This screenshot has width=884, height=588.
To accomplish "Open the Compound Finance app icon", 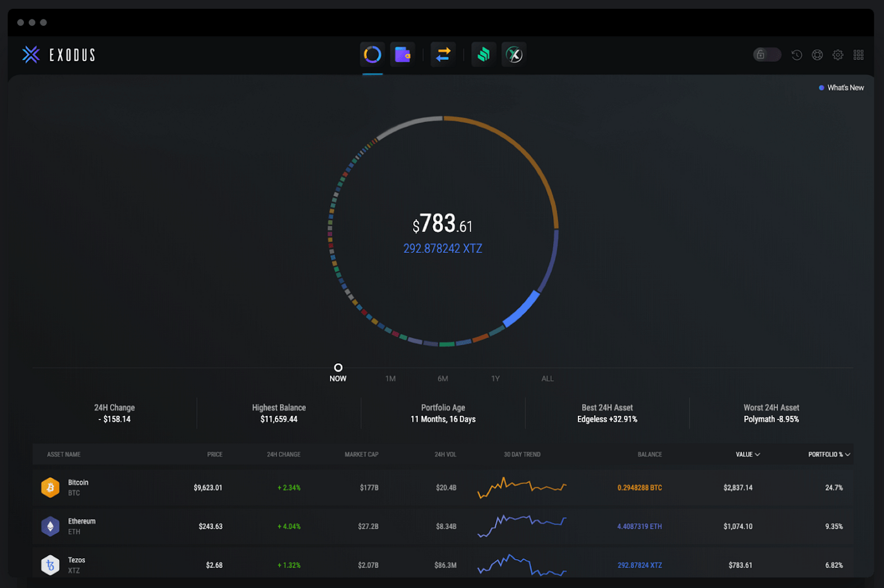I will (483, 54).
